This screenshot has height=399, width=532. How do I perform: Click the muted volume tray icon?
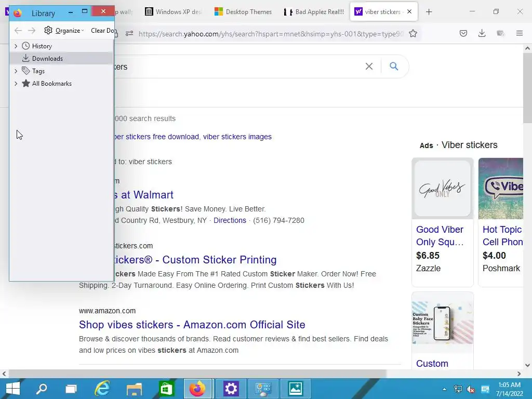pos(471,389)
